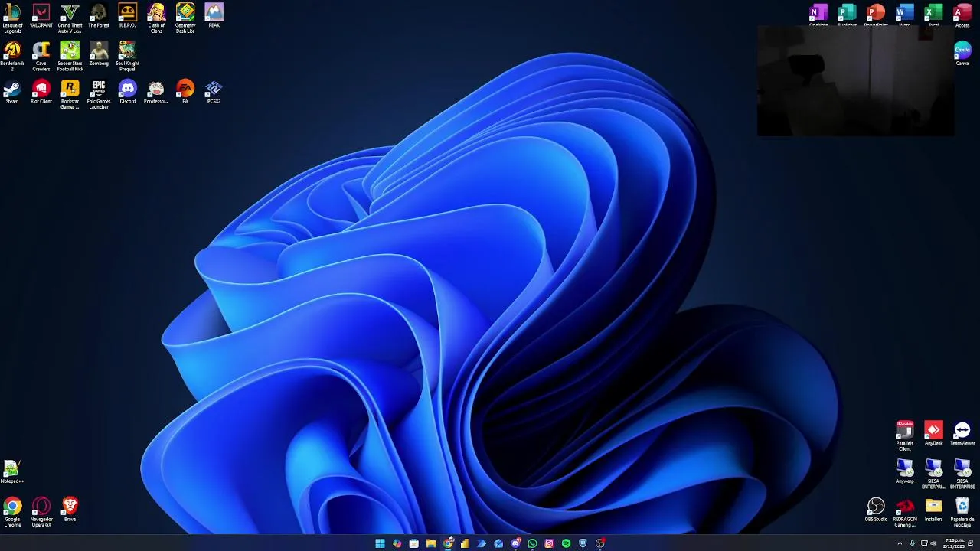
Task: Click the Google Chrome desktop shortcut
Action: [12, 513]
